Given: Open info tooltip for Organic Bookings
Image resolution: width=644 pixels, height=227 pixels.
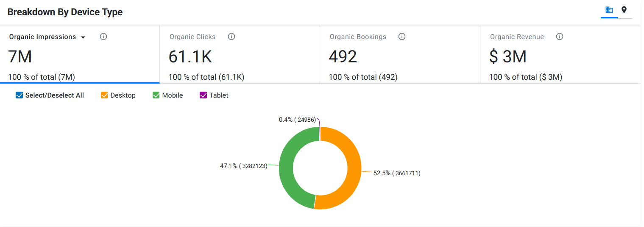Looking at the screenshot, I should click(402, 36).
